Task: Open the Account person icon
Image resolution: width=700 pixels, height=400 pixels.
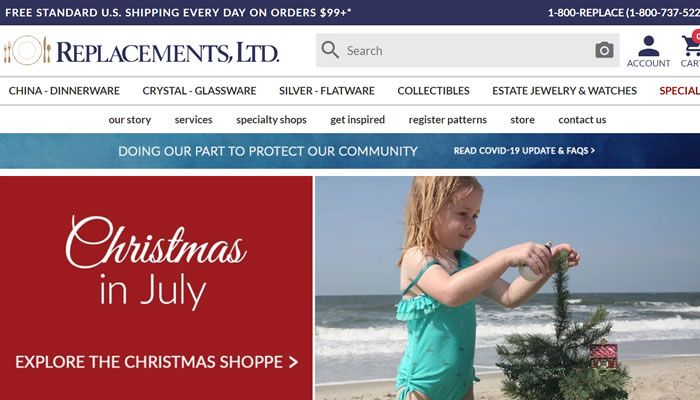Action: click(648, 46)
